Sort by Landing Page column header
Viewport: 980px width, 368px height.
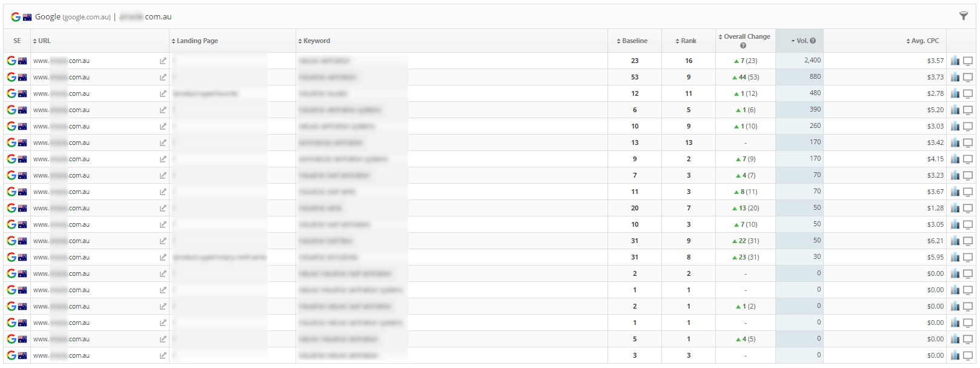tap(195, 41)
